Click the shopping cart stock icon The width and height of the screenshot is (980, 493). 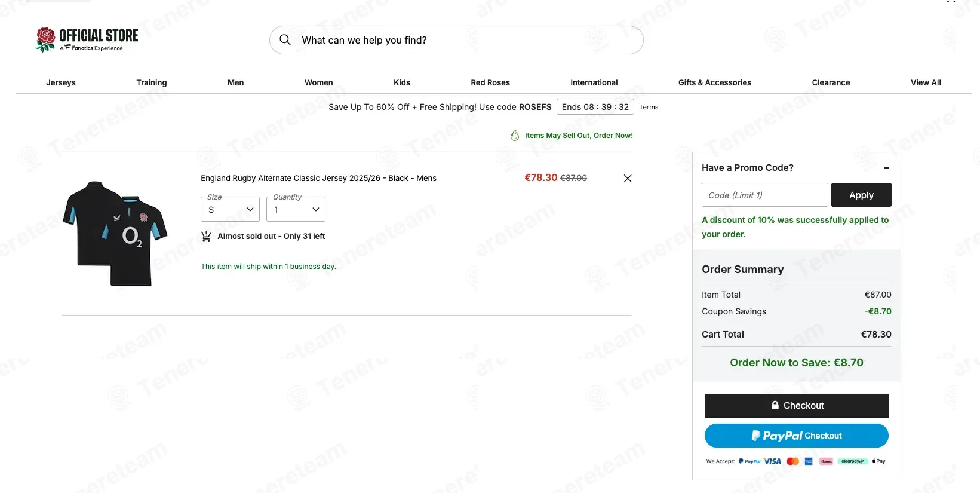point(206,237)
